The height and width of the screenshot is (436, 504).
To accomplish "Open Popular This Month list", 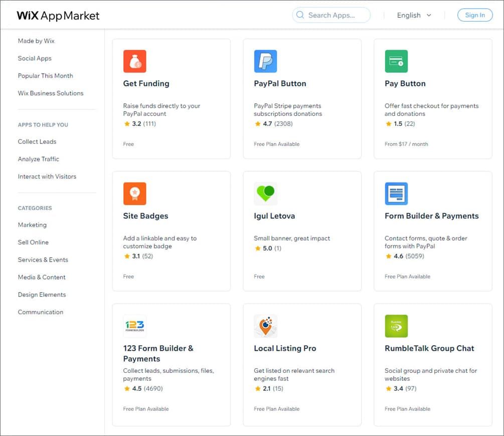I will (45, 76).
